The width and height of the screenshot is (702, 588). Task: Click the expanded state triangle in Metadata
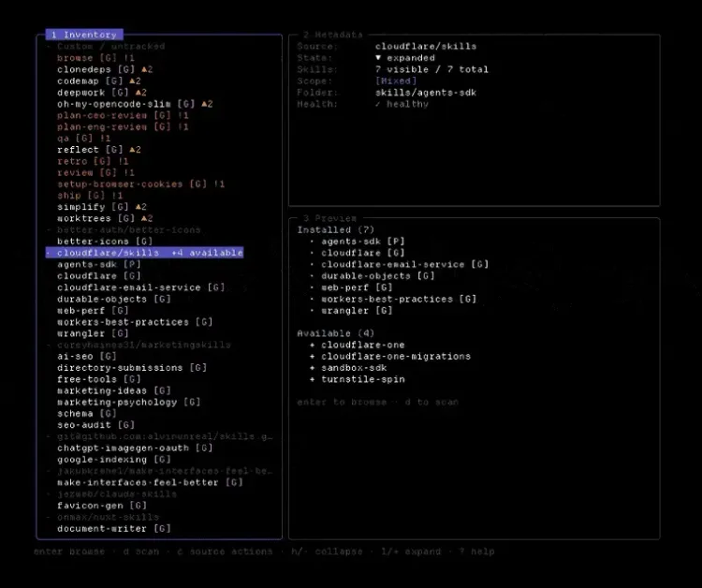[378, 58]
